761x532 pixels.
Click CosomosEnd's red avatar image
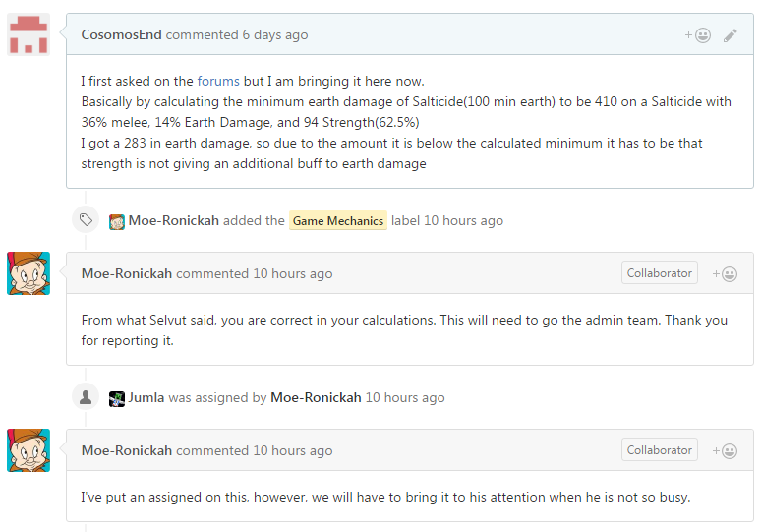29,34
